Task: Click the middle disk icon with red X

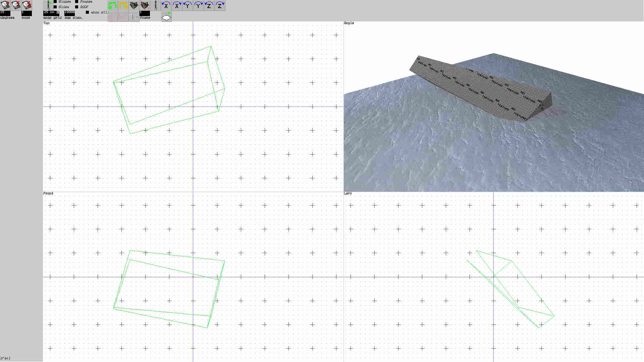Action: (x=15, y=5)
